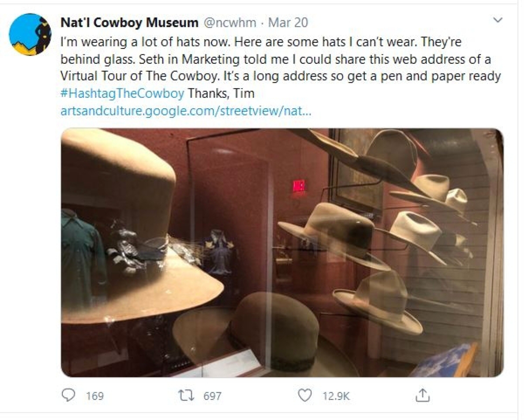Open the attached hat display photo
The image size is (528, 420).
coord(282,253)
